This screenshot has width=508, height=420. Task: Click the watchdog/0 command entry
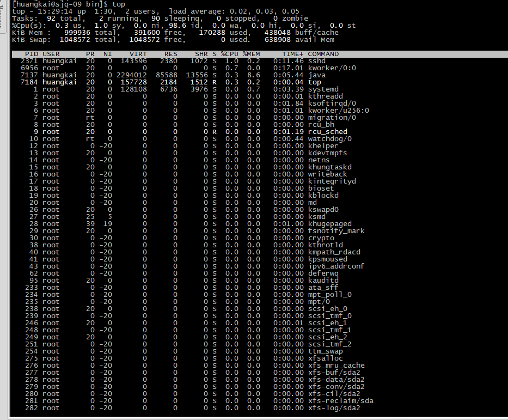(329, 139)
